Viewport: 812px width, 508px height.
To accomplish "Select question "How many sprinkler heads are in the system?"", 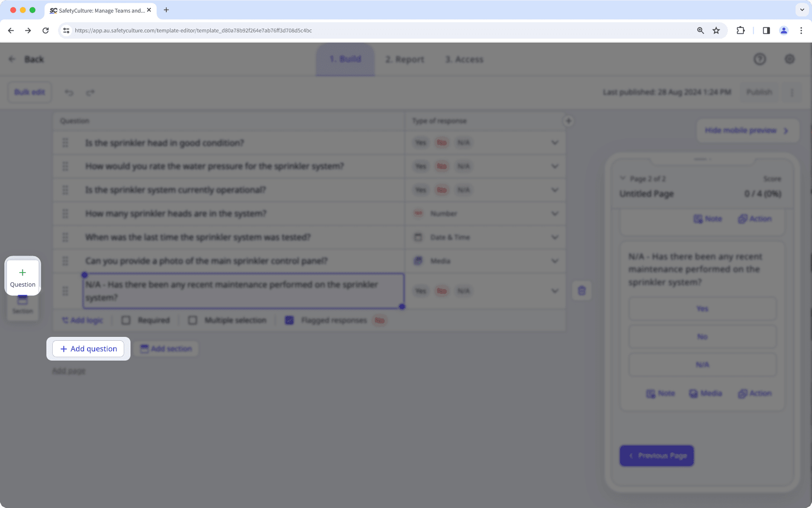I will pyautogui.click(x=176, y=214).
